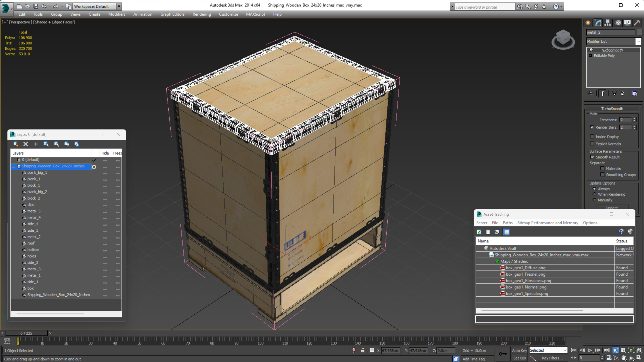Check Separate by Smoothing Groups checkbox
644x362 pixels.
602,174
